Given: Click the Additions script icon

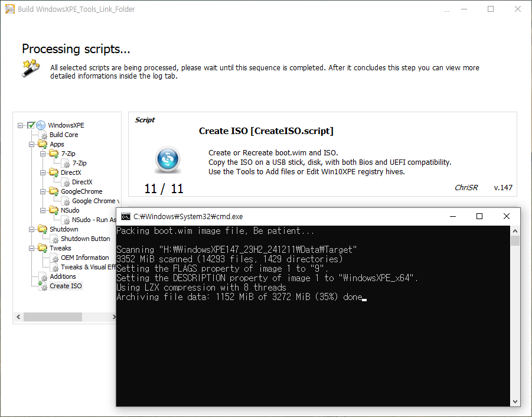Looking at the screenshot, I should (43, 277).
